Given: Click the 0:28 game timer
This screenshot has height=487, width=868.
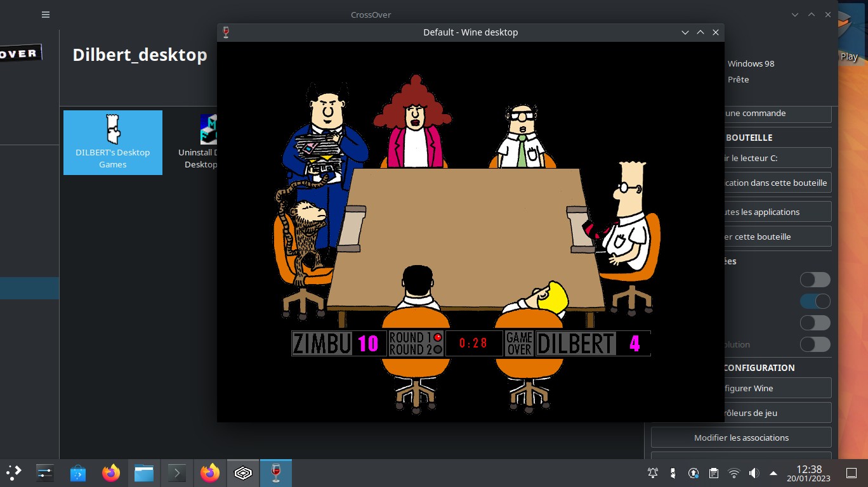Looking at the screenshot, I should (473, 343).
